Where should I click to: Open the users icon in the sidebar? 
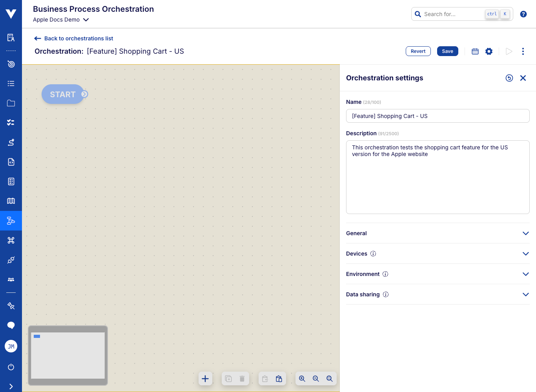pos(11,279)
